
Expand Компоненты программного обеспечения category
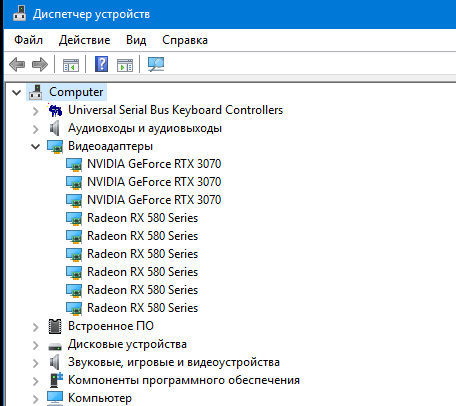36,381
